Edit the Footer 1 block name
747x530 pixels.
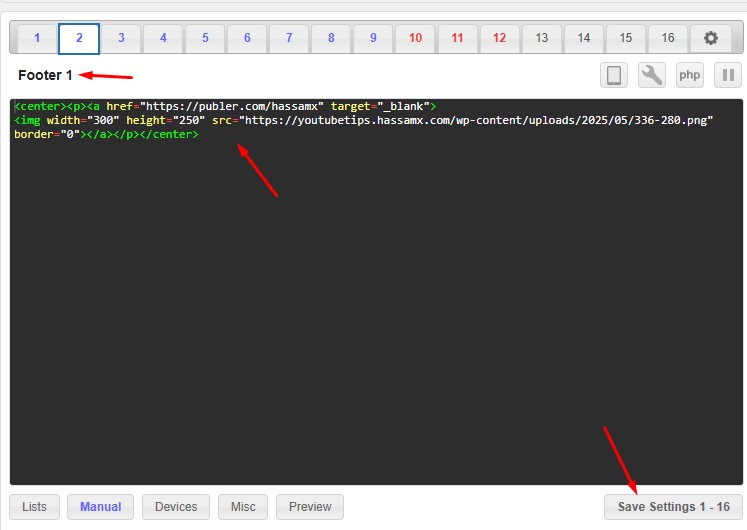pos(45,75)
